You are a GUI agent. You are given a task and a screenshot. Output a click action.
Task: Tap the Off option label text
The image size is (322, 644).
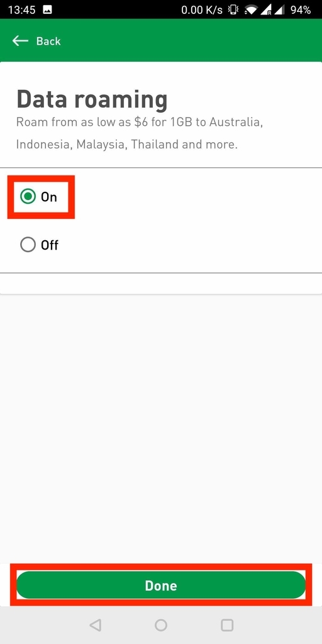50,245
